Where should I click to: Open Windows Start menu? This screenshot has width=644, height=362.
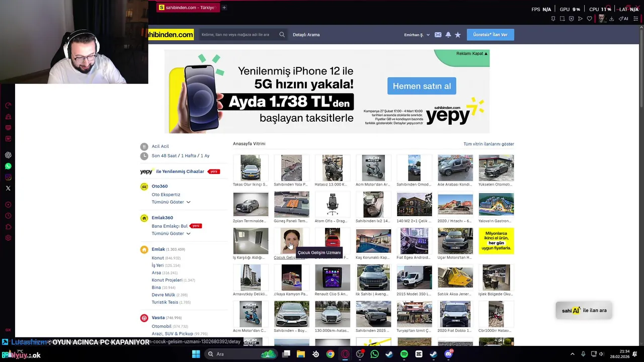196,354
